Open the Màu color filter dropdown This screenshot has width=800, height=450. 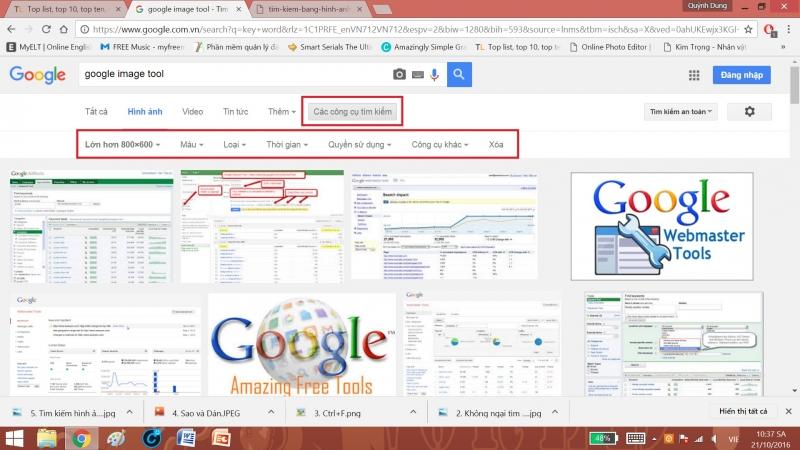coord(191,144)
